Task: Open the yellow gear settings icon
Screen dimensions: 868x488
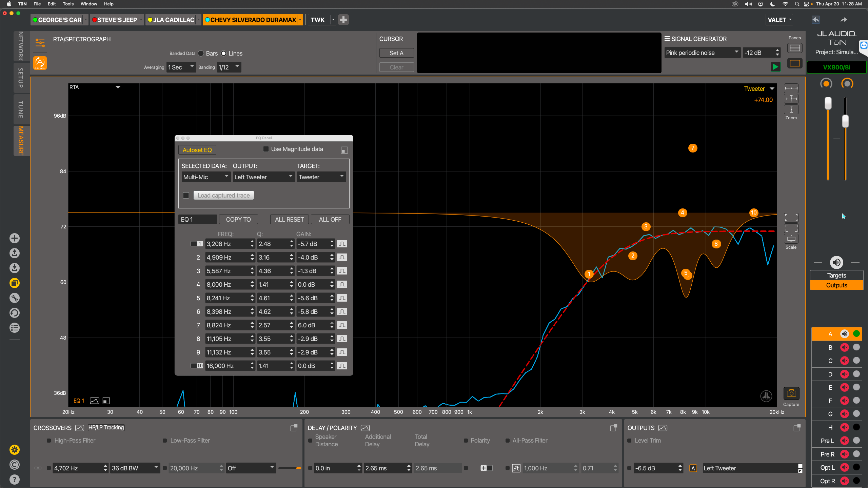Action: 14,450
